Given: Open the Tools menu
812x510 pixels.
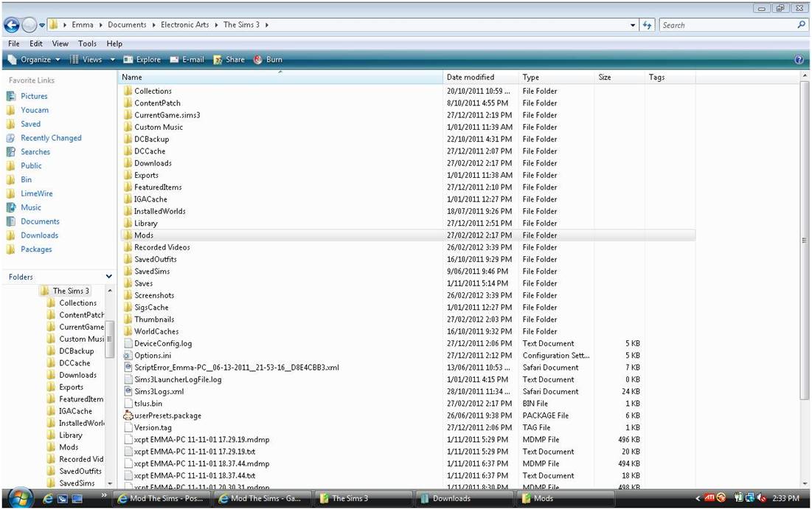Looking at the screenshot, I should coord(87,44).
